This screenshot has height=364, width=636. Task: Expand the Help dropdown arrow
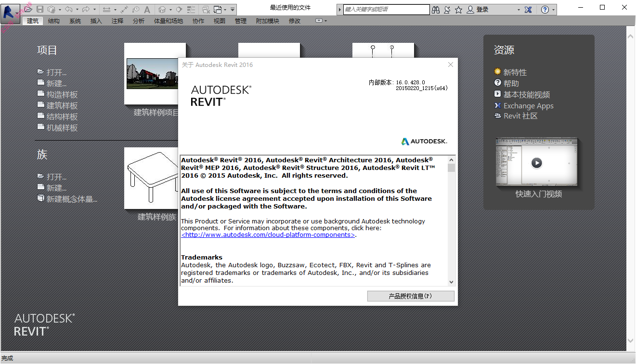point(554,10)
